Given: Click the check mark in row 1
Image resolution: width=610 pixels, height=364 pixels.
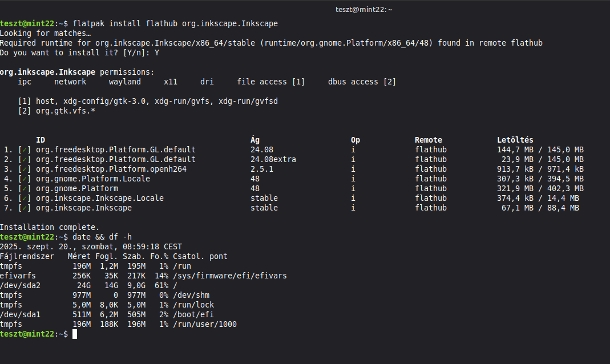Looking at the screenshot, I should point(25,149).
